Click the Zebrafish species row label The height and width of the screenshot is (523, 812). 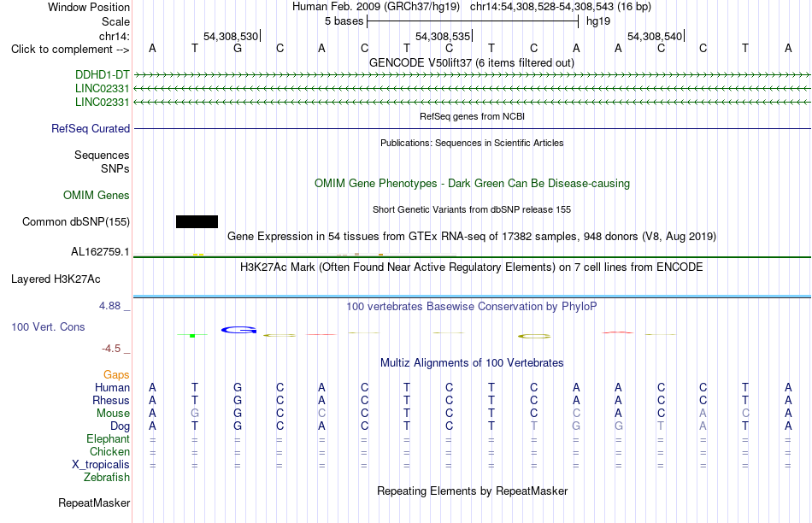(x=107, y=477)
